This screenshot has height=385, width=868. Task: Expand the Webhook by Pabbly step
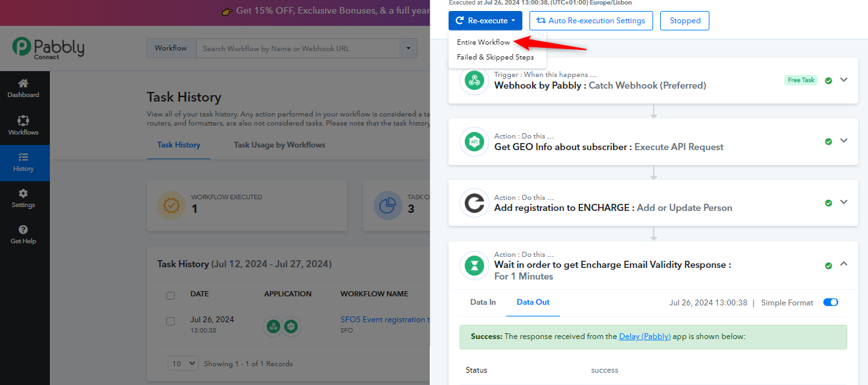click(843, 80)
